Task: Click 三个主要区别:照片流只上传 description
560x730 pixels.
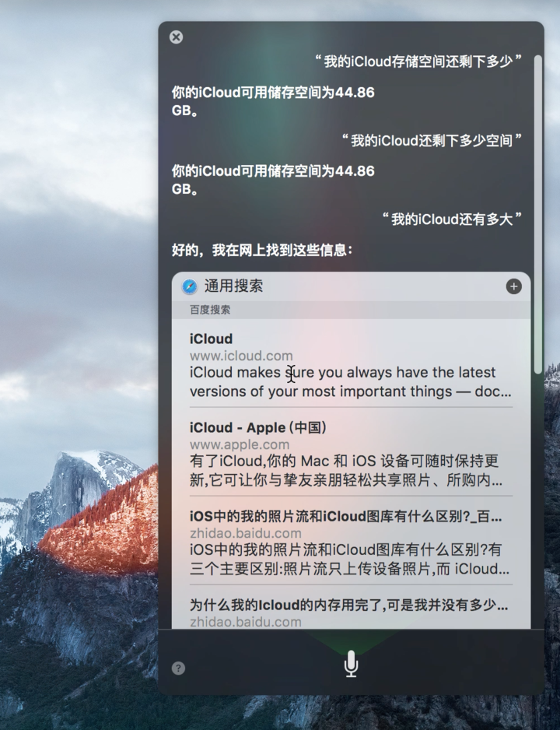Action: point(350,569)
